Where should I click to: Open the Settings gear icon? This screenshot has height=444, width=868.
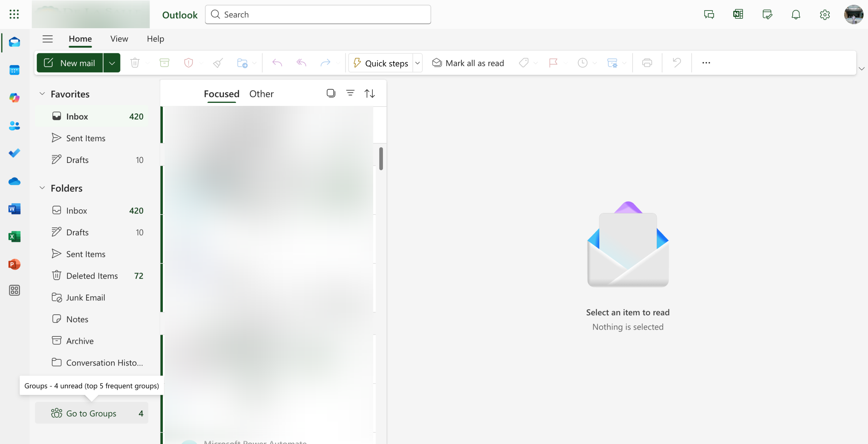(x=825, y=15)
